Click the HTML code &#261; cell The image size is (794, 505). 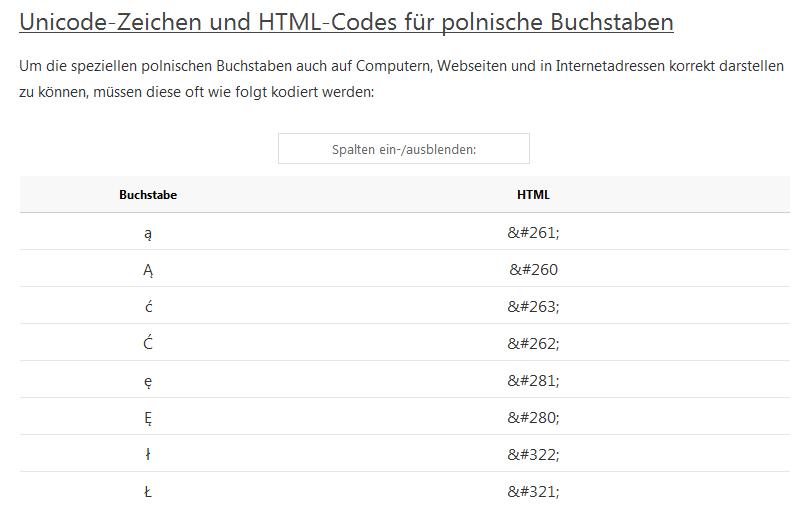[533, 233]
